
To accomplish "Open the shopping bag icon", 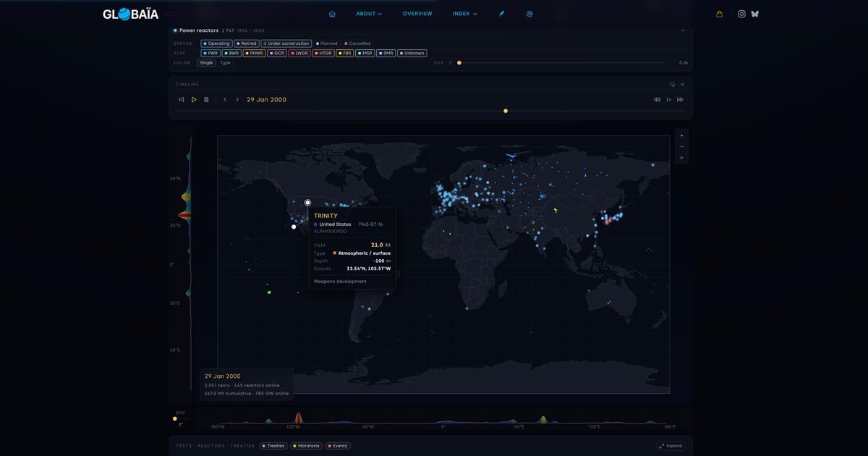I will pyautogui.click(x=719, y=14).
